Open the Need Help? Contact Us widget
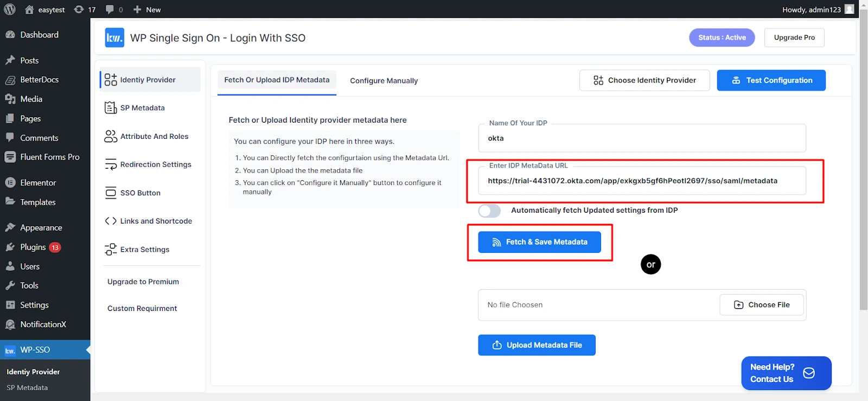Screen dimensions: 868x401 coord(786,373)
